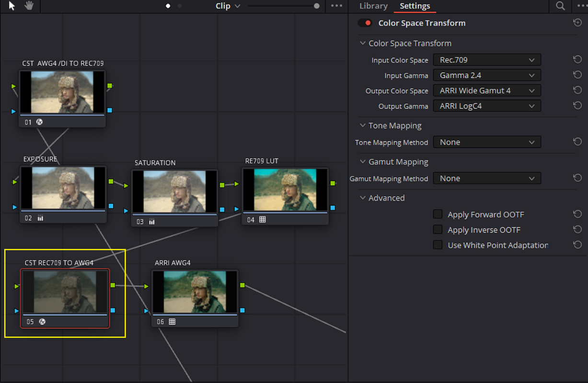The image size is (588, 383).
Task: Select the EXPOSURE node thumbnail
Action: [x=63, y=187]
